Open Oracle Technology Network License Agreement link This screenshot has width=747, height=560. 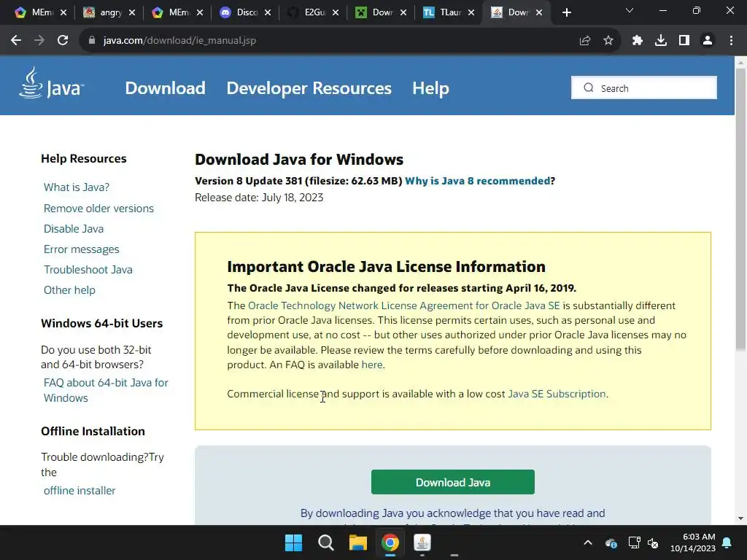tap(404, 306)
